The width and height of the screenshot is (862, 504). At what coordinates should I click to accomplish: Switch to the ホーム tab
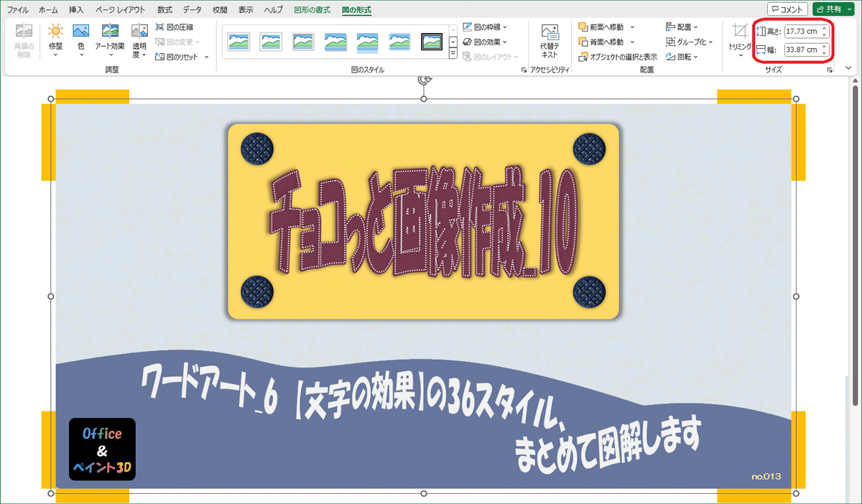[48, 10]
